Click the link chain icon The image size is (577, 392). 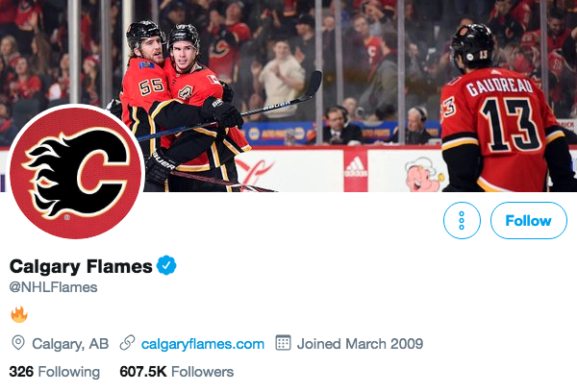pyautogui.click(x=127, y=343)
